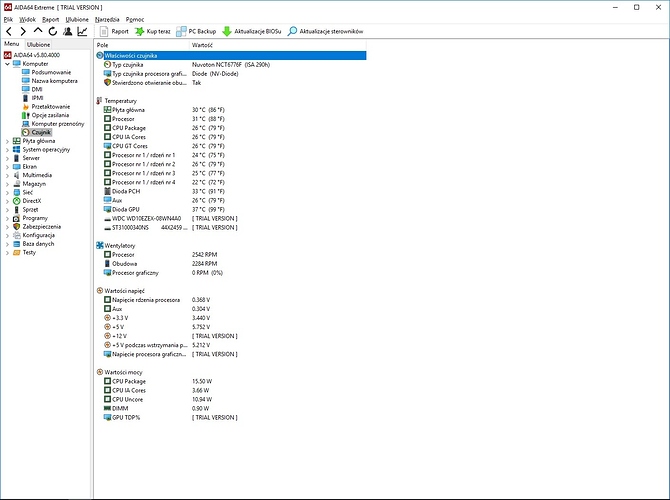The image size is (670, 500).
Task: Click the Opcje zasilania battery icon
Action: pyautogui.click(x=26, y=115)
